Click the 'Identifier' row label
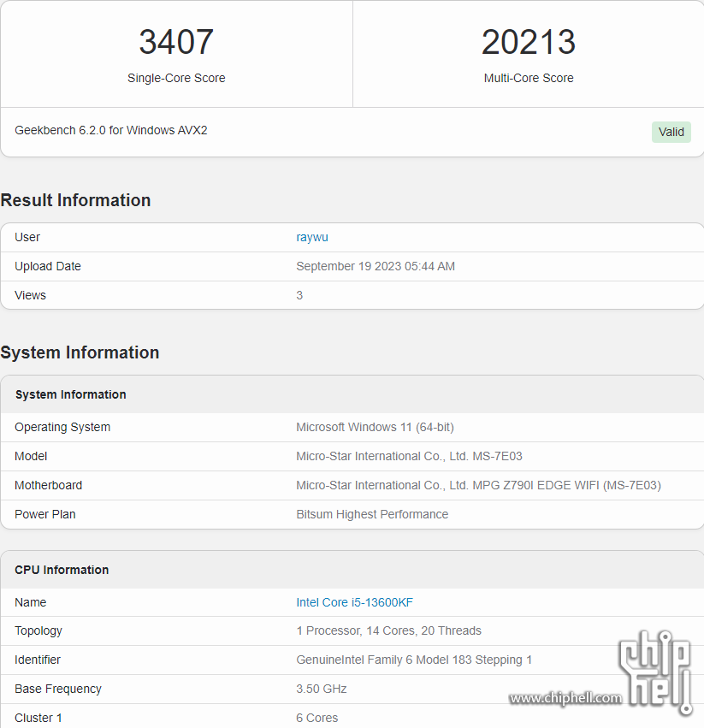The image size is (704, 728). pos(38,660)
